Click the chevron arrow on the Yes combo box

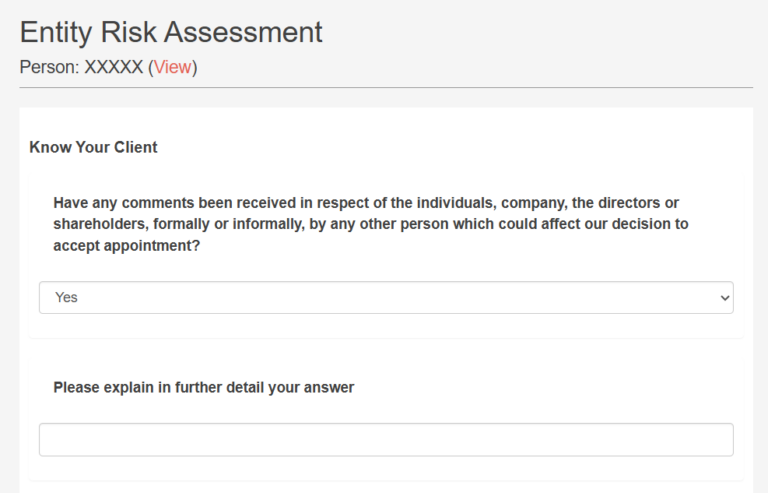725,298
